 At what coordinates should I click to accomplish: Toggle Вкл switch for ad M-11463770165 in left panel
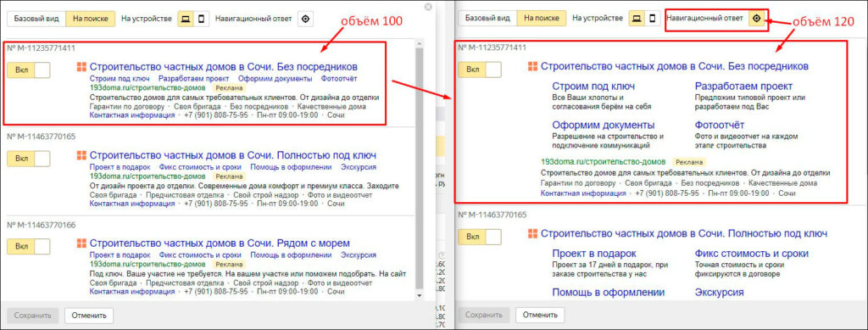click(29, 159)
